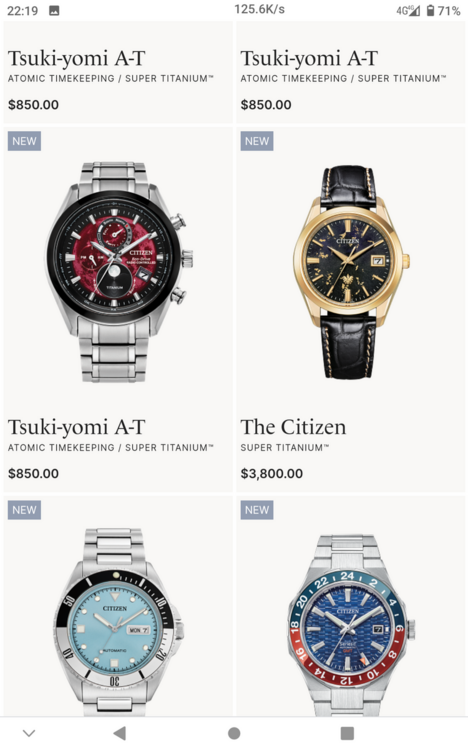
Task: Open red-dial Tsuki-yomi A-T watch image
Action: tap(118, 271)
